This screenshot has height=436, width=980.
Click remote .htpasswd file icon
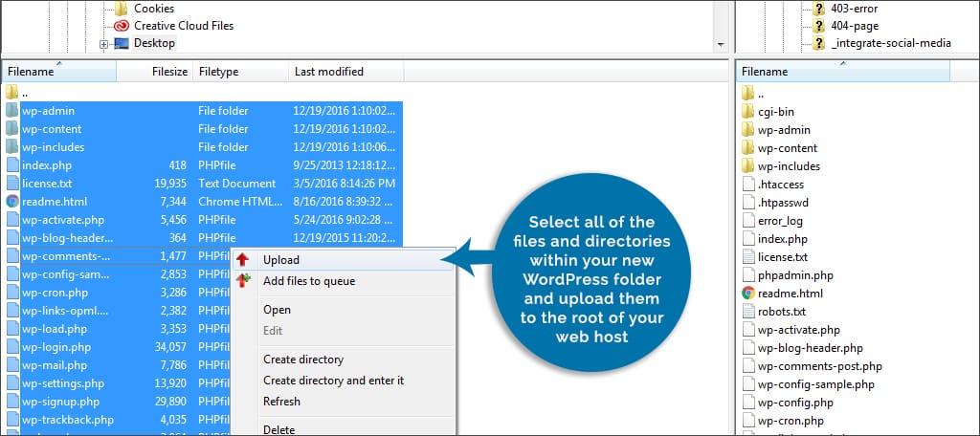748,203
